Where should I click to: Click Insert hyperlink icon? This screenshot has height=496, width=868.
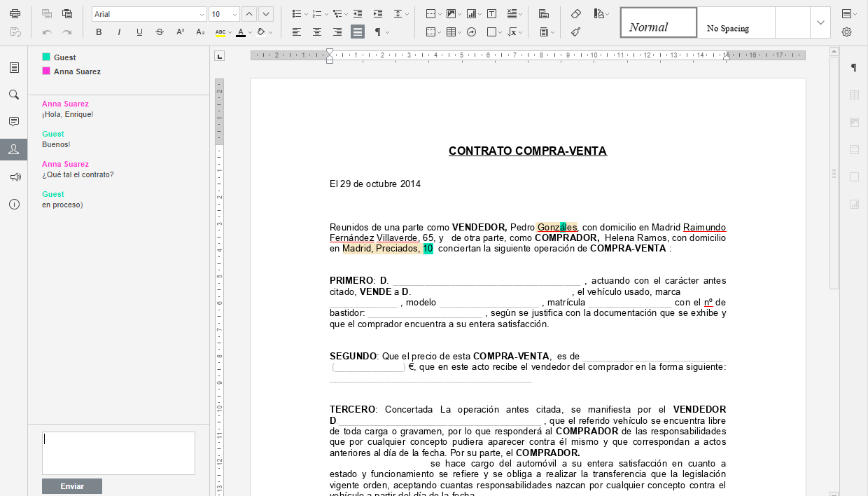(x=472, y=32)
